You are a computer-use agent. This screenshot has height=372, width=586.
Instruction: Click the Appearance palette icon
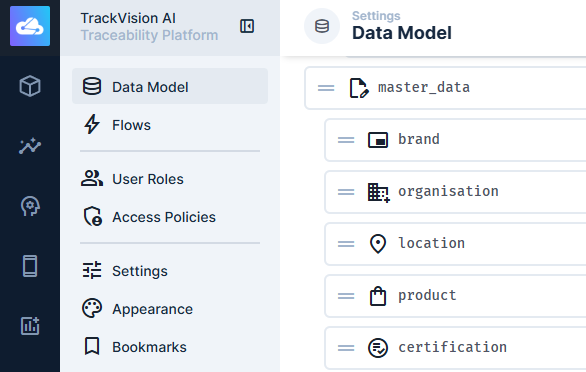[92, 308]
